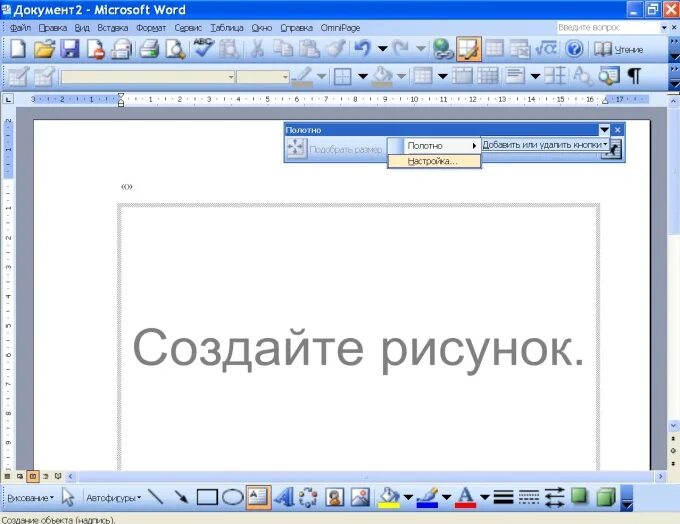Screen dimensions: 680x524
Task: Click the horizontal scrollbar track
Action: click(x=365, y=476)
